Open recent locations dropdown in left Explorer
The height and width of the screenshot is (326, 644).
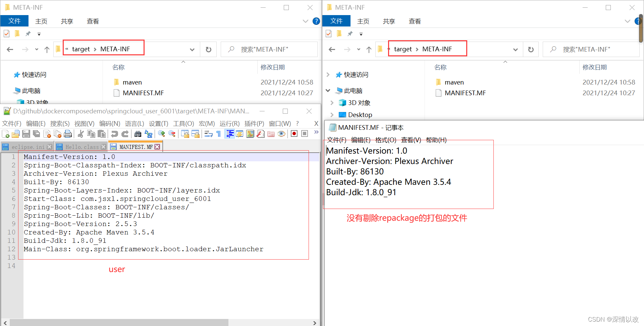[x=37, y=50]
